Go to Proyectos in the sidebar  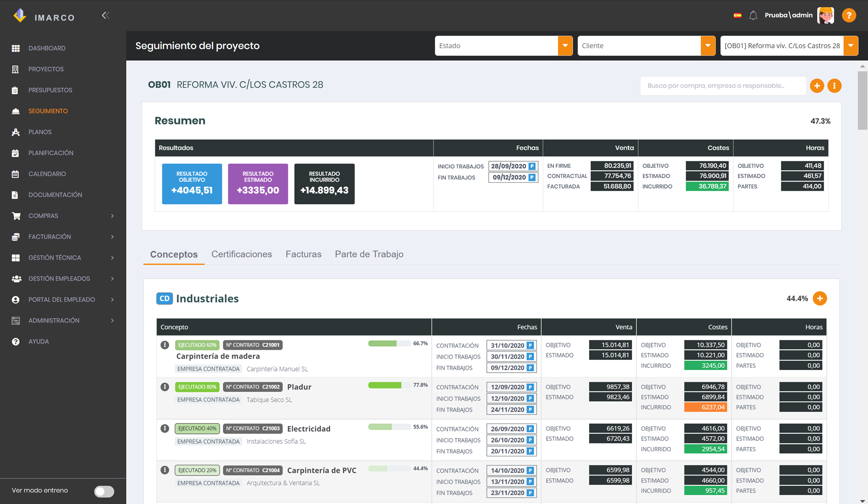[46, 69]
